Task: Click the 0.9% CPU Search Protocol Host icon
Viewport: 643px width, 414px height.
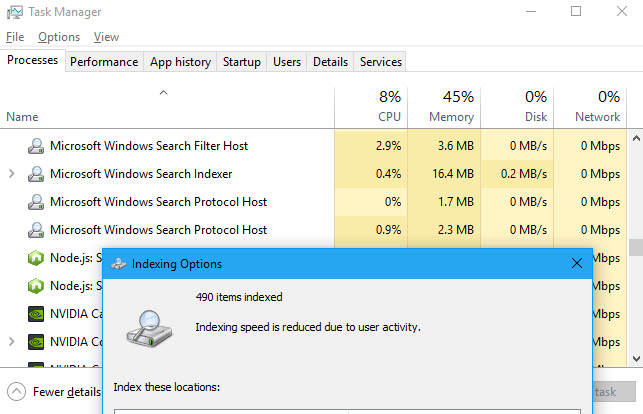Action: click(36, 230)
